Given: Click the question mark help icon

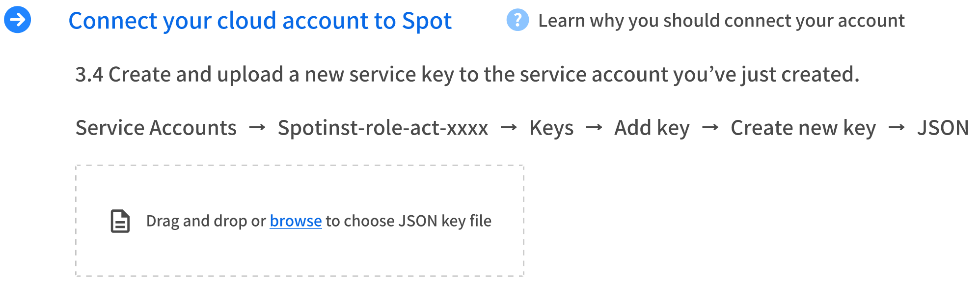Looking at the screenshot, I should click(x=517, y=20).
